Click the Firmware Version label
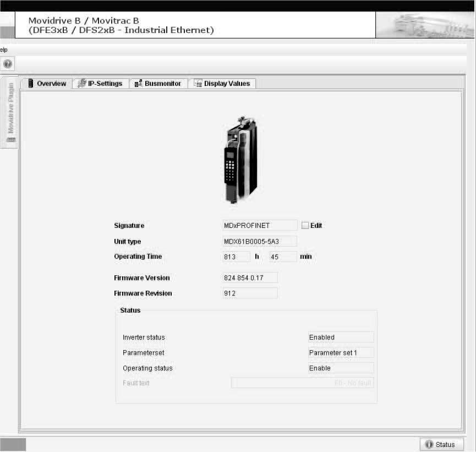This screenshot has width=476, height=452. point(142,277)
